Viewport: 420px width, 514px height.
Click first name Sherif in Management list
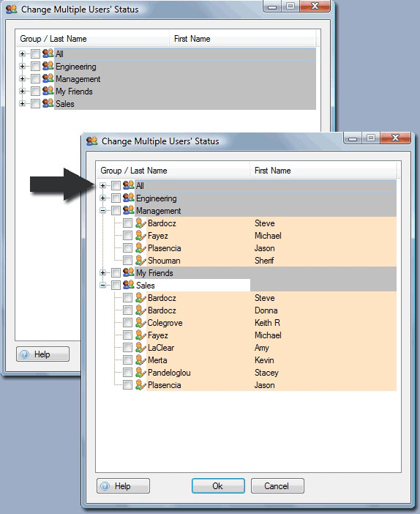point(264,260)
